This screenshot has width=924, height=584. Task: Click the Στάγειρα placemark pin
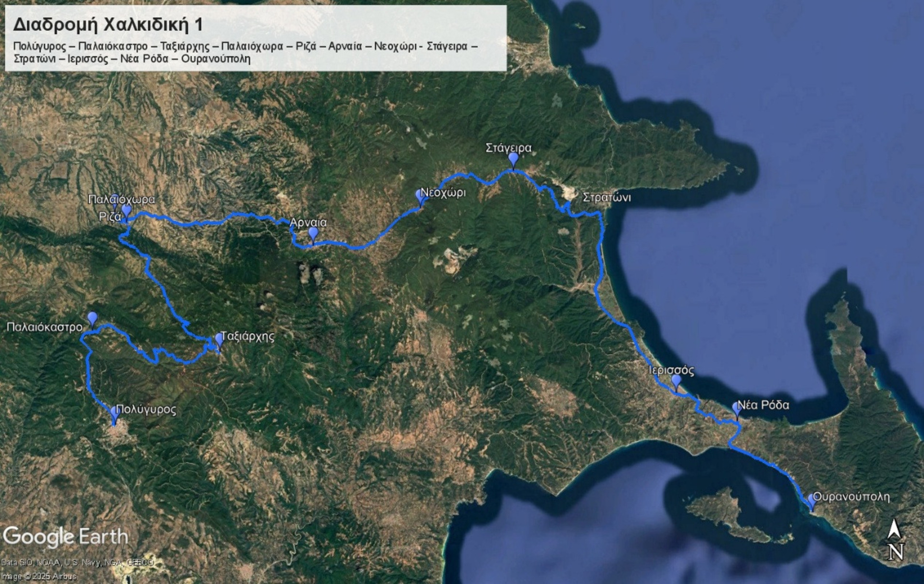tap(513, 160)
